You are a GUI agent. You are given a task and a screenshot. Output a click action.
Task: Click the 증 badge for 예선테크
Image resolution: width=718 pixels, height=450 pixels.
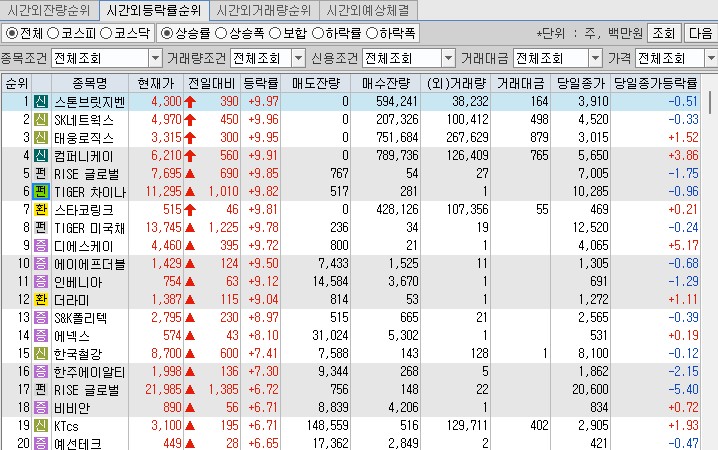[x=41, y=443]
